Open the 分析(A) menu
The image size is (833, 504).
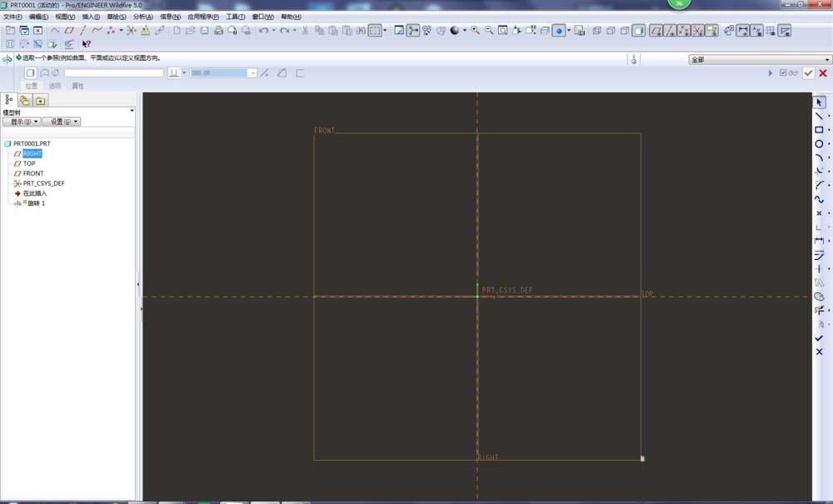(x=143, y=17)
